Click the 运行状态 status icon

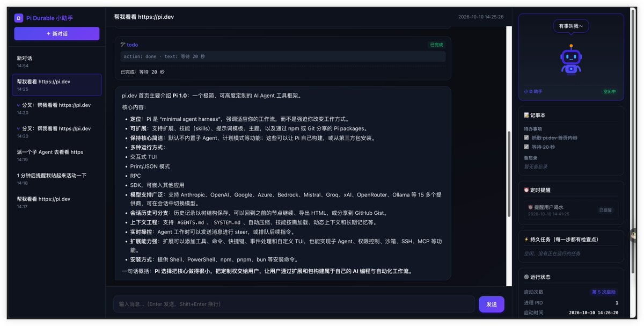(526, 277)
